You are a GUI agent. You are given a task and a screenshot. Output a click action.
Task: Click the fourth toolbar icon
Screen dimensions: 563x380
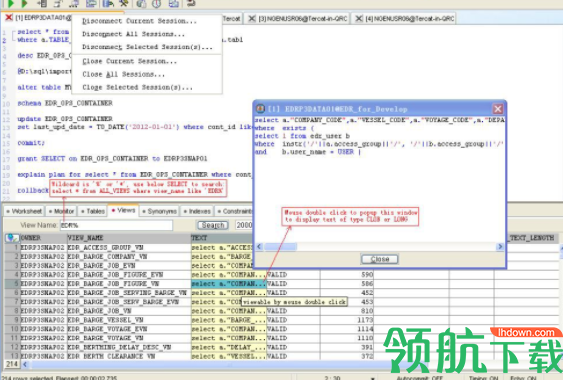(58, 4)
